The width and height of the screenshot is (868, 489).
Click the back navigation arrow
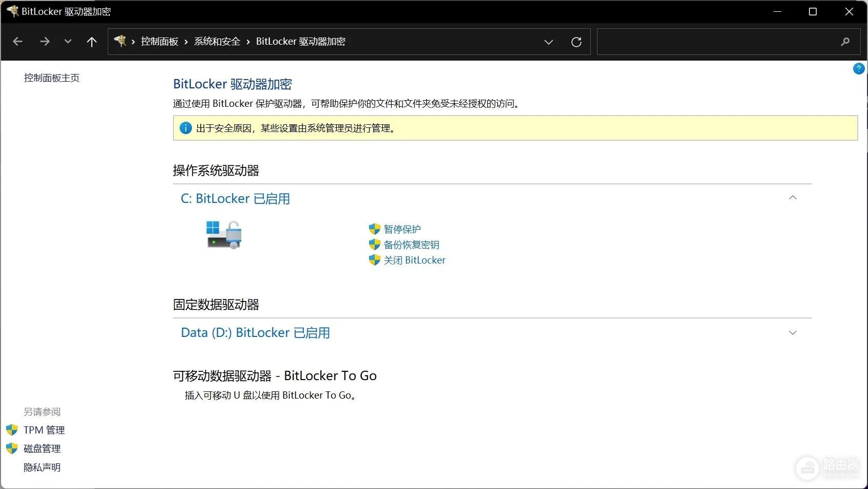(x=18, y=42)
